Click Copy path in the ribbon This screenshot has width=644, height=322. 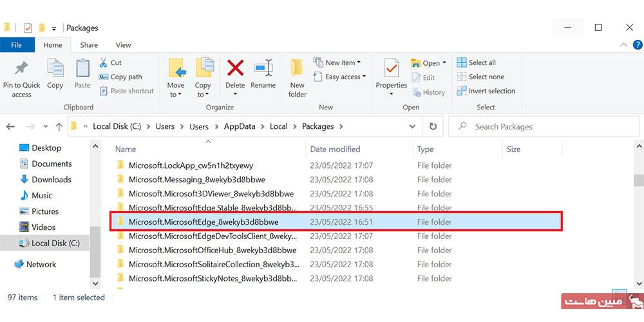tap(120, 77)
